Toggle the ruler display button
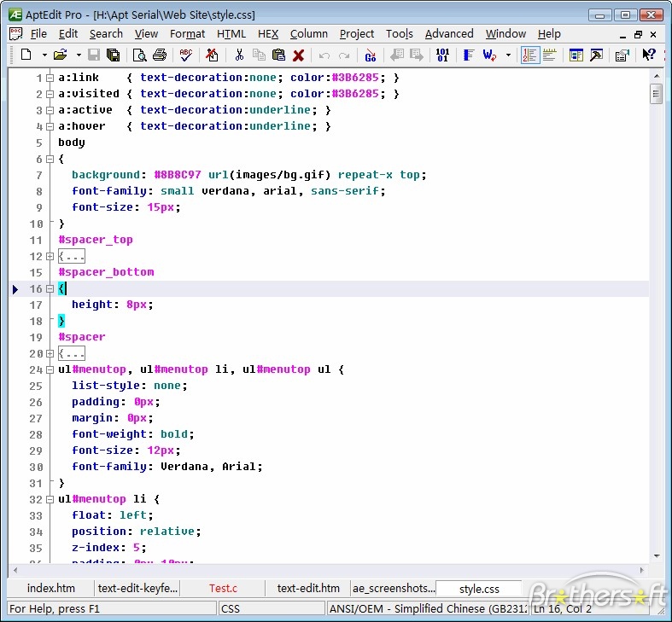672x622 pixels. pyautogui.click(x=550, y=55)
